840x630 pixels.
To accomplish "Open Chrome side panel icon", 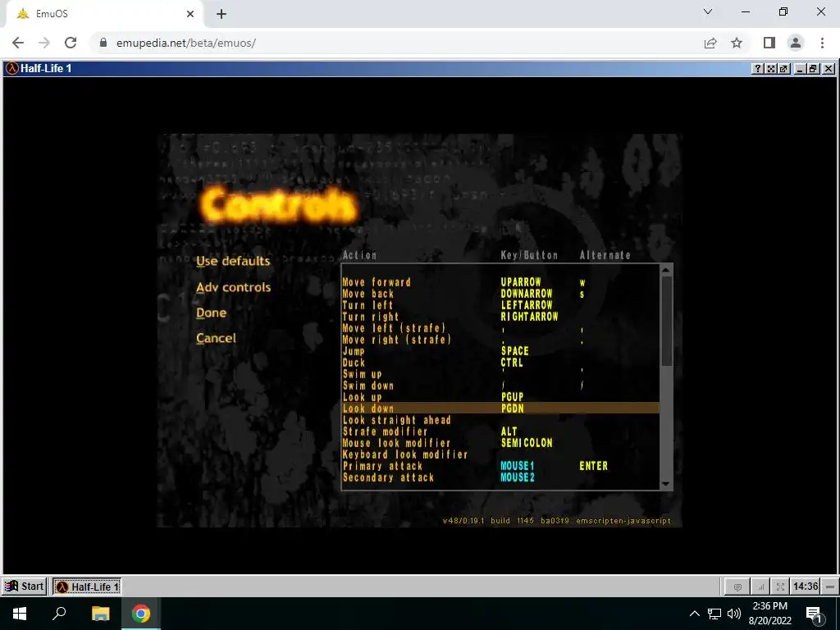I will pos(769,43).
